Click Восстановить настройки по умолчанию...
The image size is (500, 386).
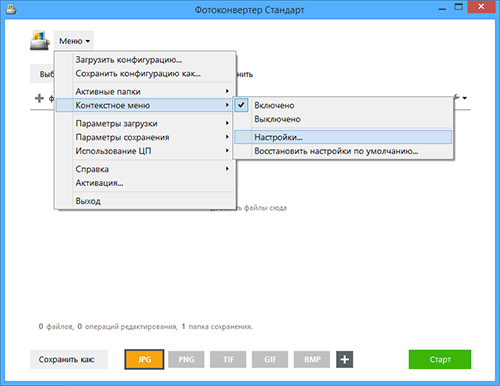(343, 151)
